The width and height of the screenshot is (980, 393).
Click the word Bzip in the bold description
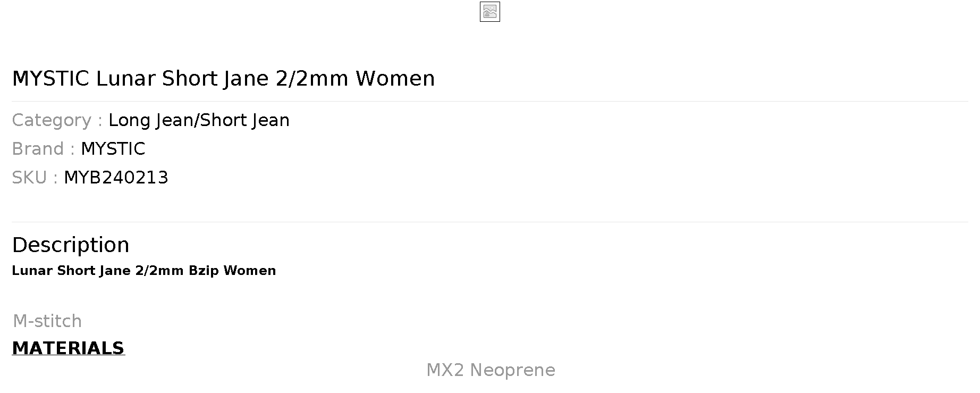point(204,271)
